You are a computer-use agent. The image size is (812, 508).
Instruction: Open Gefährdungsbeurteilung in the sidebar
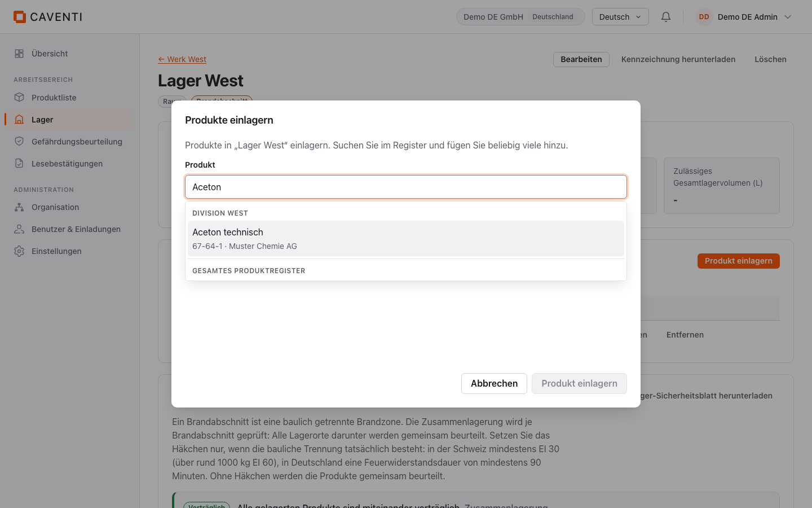pos(69,142)
